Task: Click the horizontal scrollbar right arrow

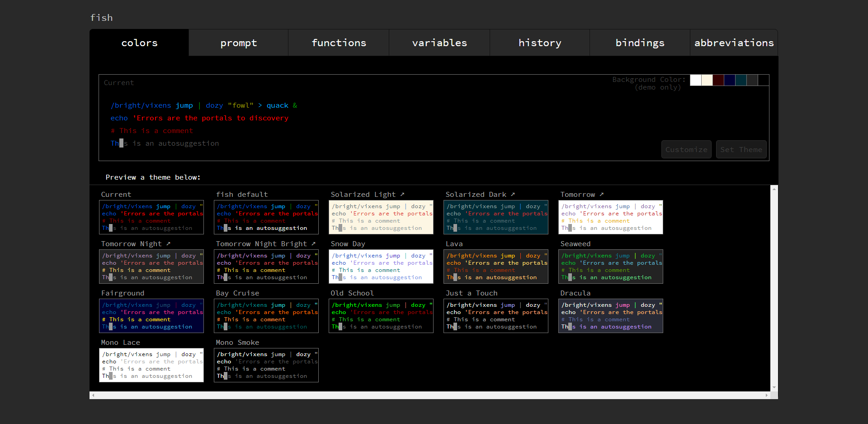Action: pyautogui.click(x=767, y=395)
